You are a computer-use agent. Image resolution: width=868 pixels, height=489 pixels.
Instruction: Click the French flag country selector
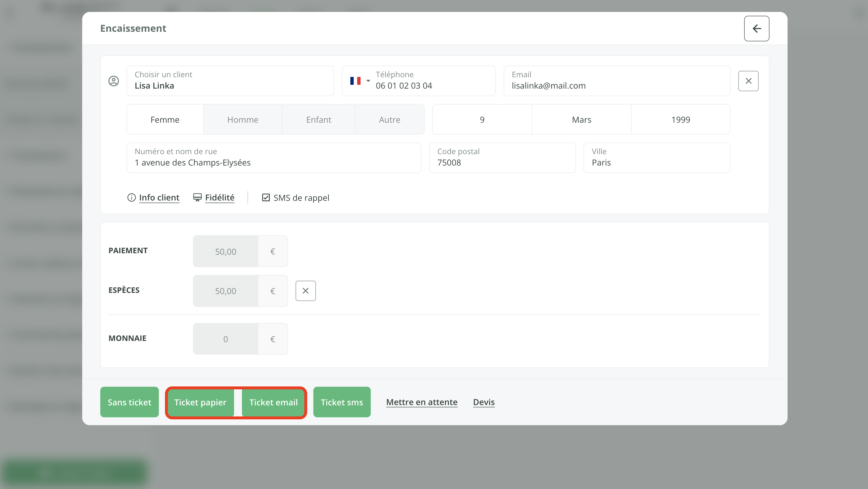click(355, 81)
